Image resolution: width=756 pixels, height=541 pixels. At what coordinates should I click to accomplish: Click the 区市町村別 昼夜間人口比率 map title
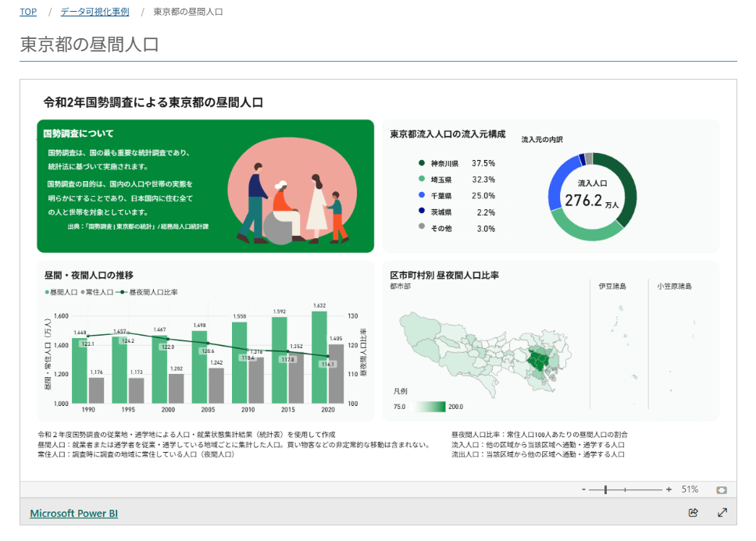pyautogui.click(x=444, y=275)
